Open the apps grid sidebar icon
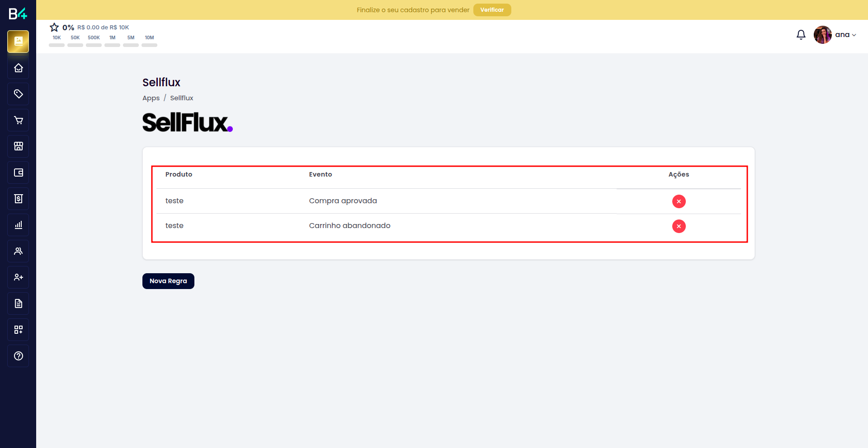Screen dimensions: 868x448 (x=18, y=330)
